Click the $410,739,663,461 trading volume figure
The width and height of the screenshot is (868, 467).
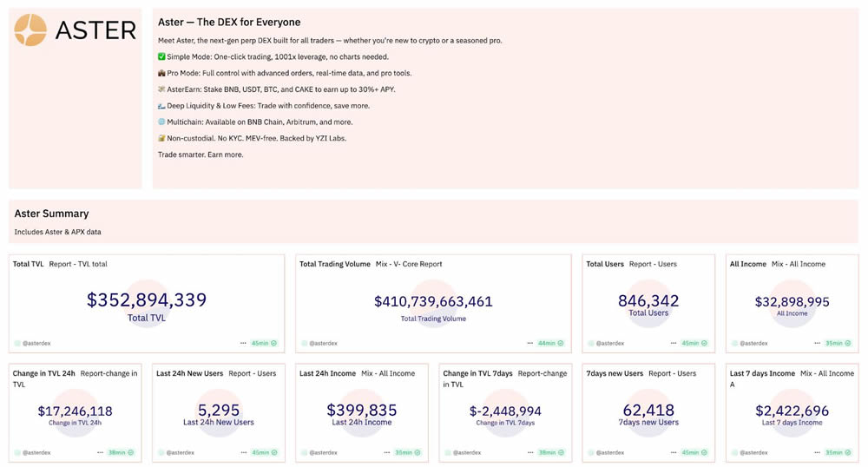pos(433,302)
